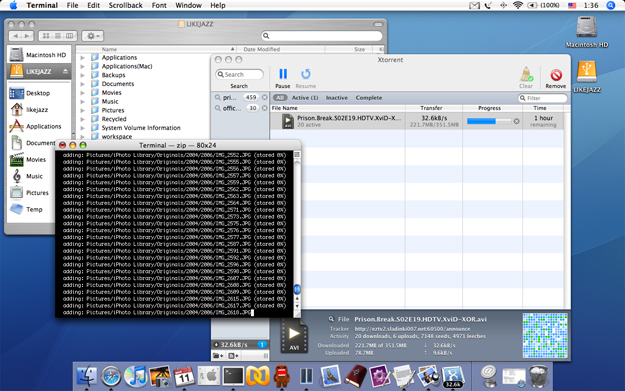Screen dimensions: 625x391
Task: Open iCal from the Dock
Action: 184,376
